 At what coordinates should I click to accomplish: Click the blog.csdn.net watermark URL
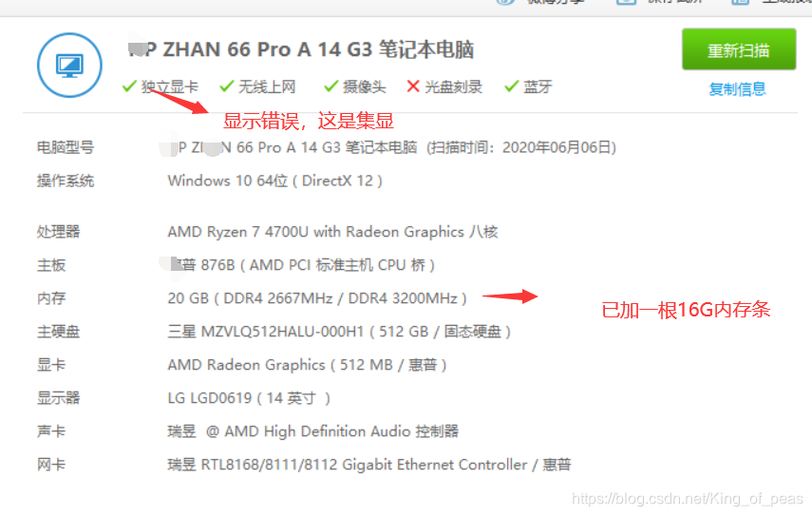point(688,498)
